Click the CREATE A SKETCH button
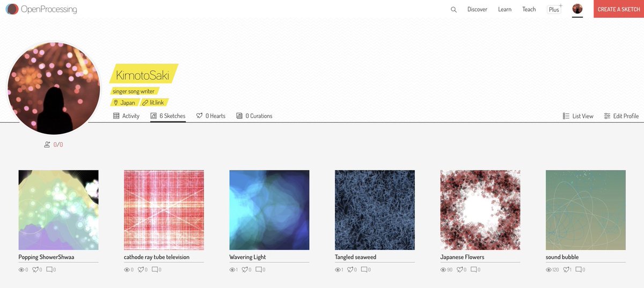Viewport: 644px width, 288px height. click(619, 9)
